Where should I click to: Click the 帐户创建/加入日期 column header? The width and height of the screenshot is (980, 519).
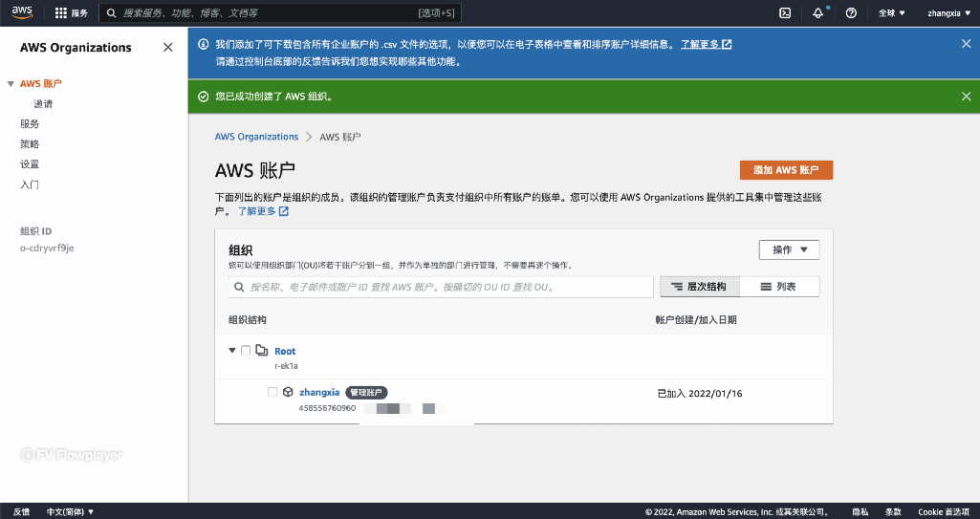(696, 320)
